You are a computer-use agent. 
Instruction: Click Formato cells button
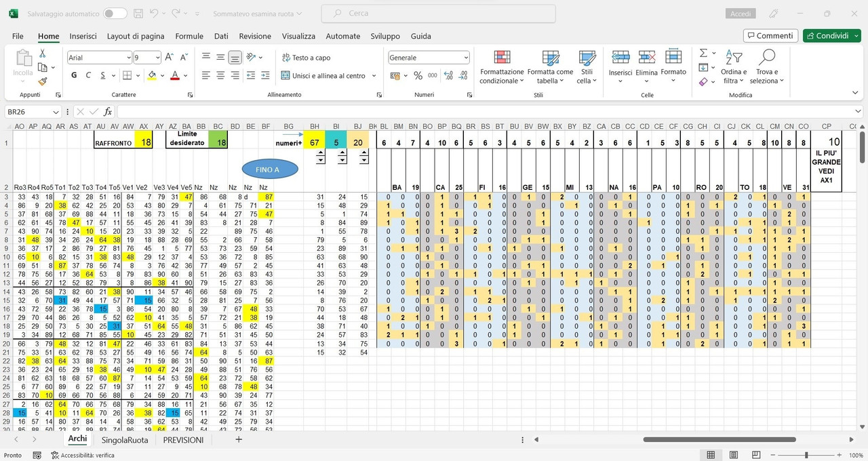(673, 66)
